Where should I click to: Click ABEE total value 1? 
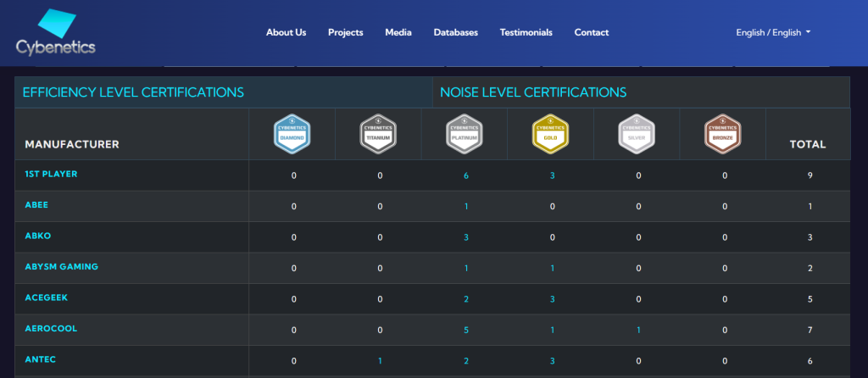click(810, 207)
